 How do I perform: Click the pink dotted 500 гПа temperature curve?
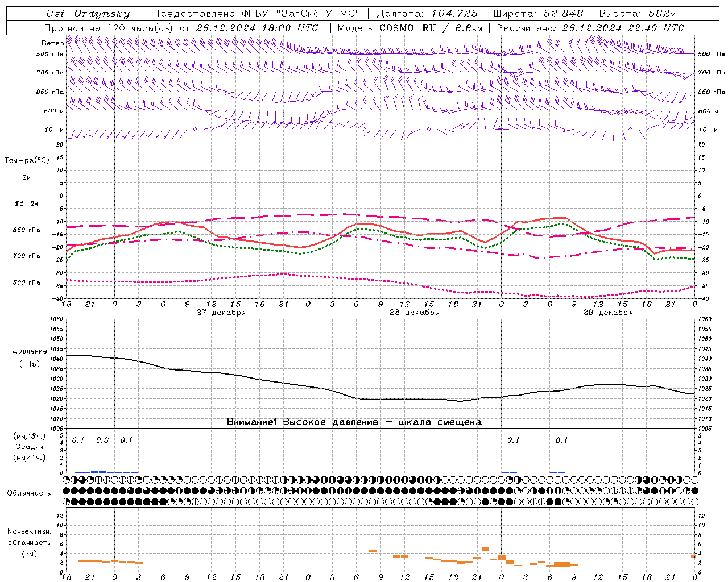381,280
